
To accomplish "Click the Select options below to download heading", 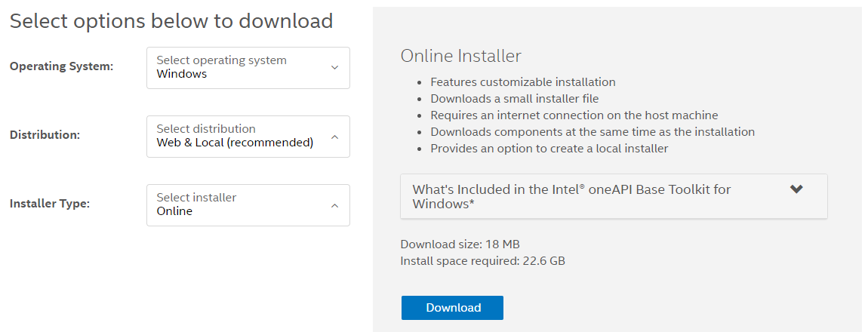I will (x=171, y=21).
